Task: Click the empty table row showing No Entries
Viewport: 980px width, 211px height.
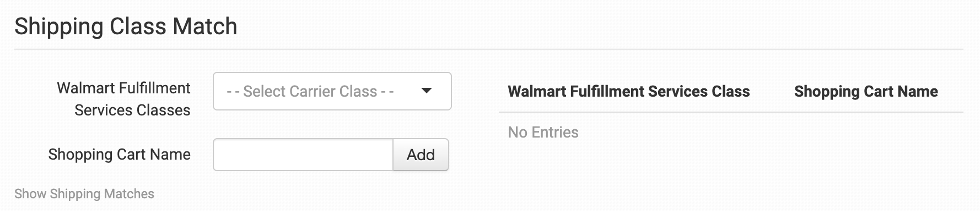Action: pos(731,132)
